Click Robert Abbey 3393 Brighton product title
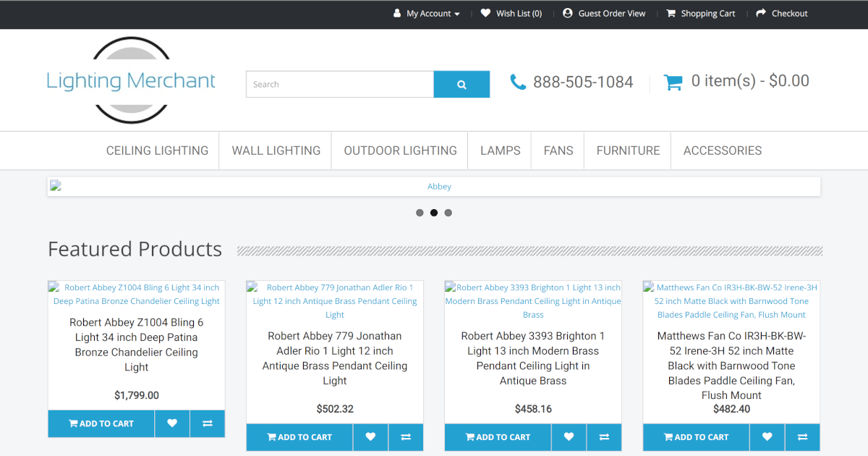Image resolution: width=868 pixels, height=456 pixels. coord(533,358)
